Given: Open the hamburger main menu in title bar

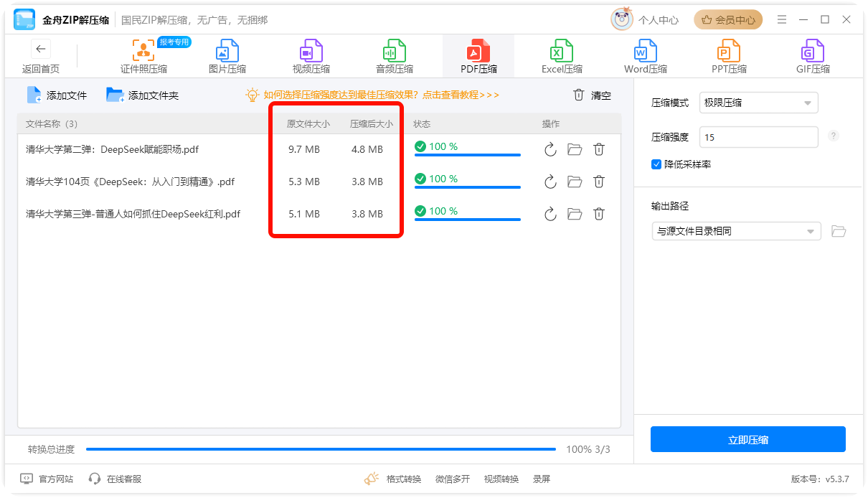Looking at the screenshot, I should point(782,19).
